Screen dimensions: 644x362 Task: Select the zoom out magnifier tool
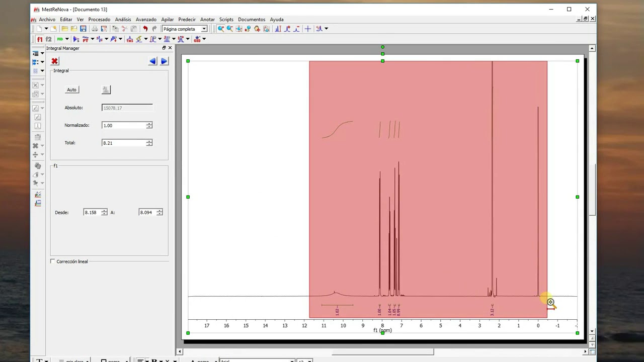230,29
